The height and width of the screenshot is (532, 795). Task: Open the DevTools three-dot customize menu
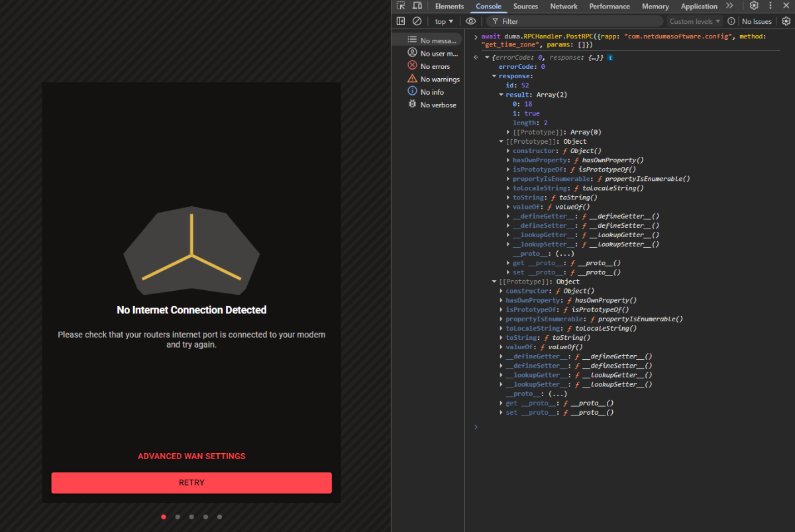(770, 6)
